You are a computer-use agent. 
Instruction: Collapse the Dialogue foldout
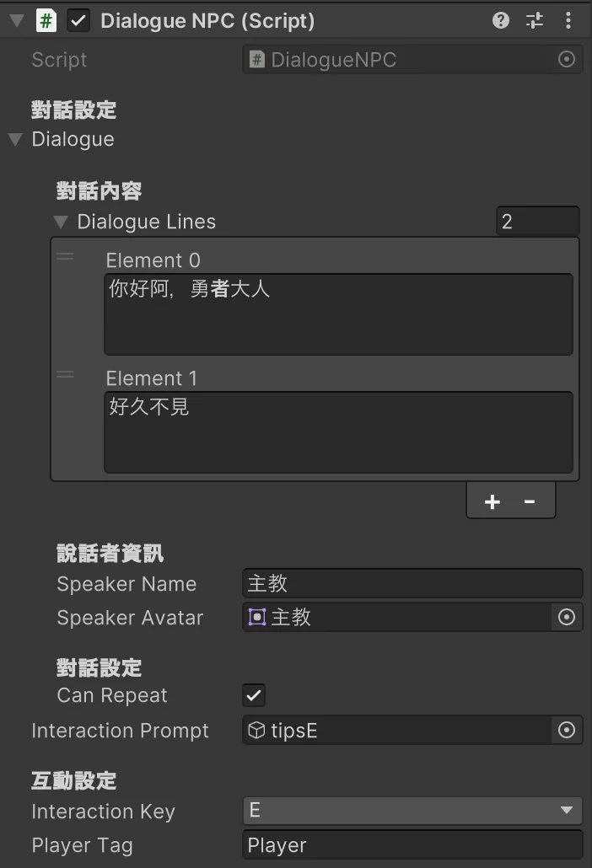(x=15, y=140)
